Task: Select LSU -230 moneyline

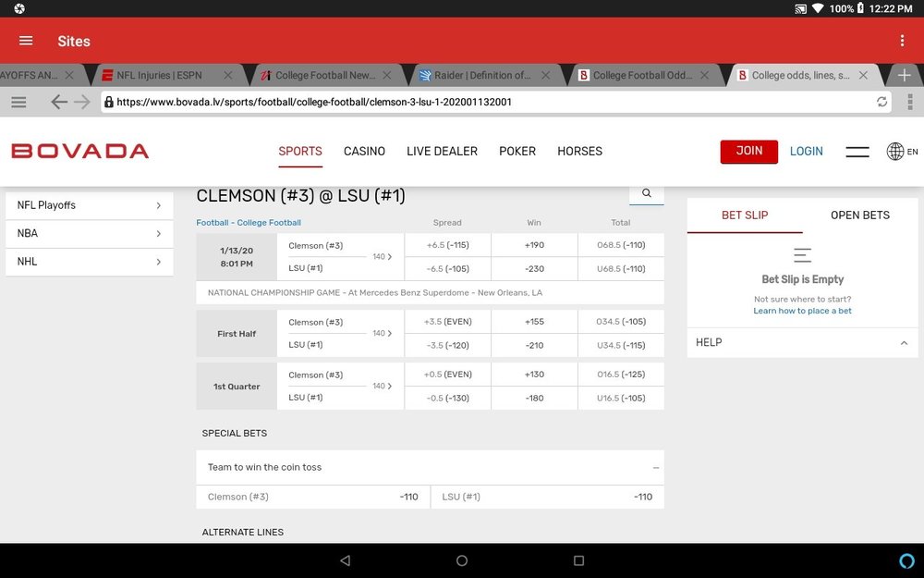Action: [x=534, y=269]
